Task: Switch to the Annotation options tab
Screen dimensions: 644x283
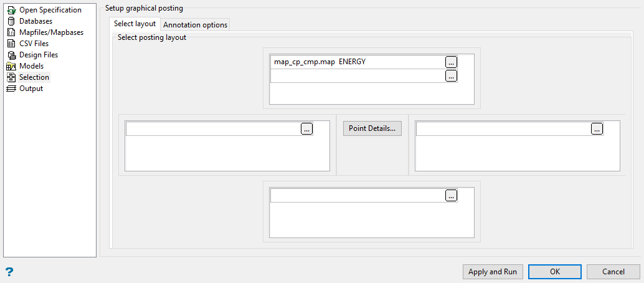Action: [x=195, y=25]
